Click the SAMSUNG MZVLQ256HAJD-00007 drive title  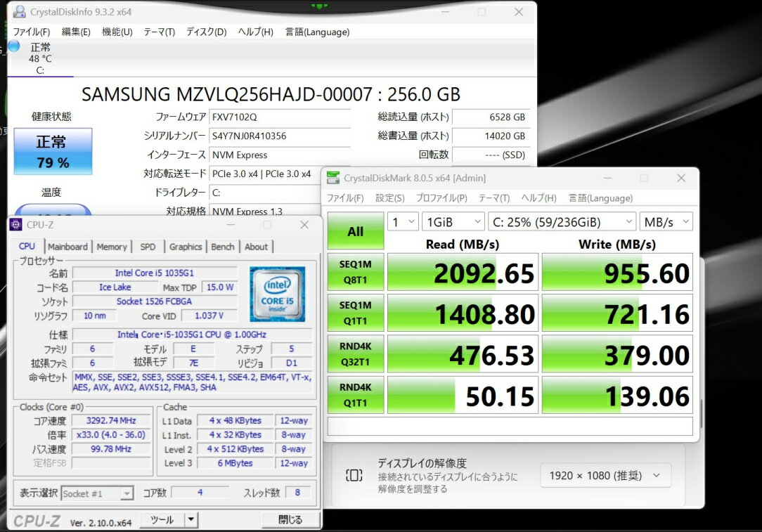271,94
